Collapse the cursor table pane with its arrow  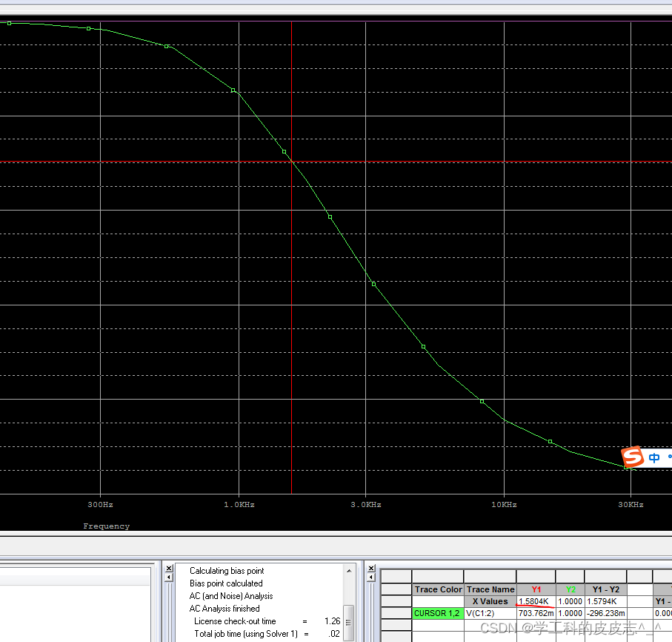pyautogui.click(x=373, y=577)
